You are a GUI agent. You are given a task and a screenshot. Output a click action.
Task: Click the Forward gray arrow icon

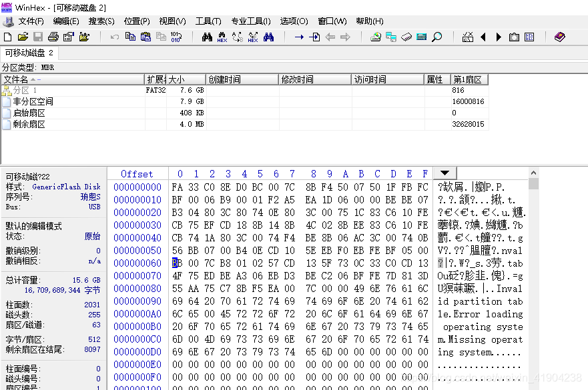[345, 37]
